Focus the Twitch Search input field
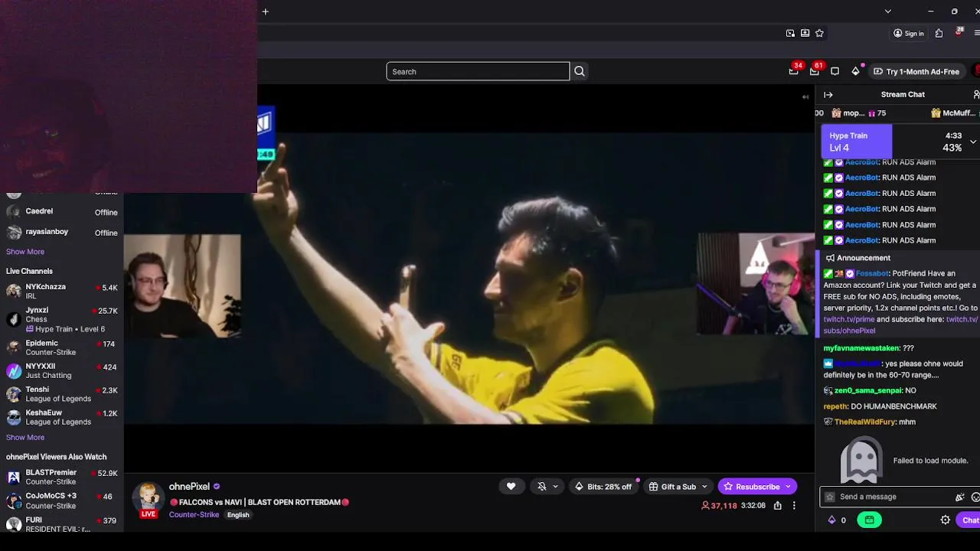This screenshot has height=551, width=980. (x=478, y=71)
